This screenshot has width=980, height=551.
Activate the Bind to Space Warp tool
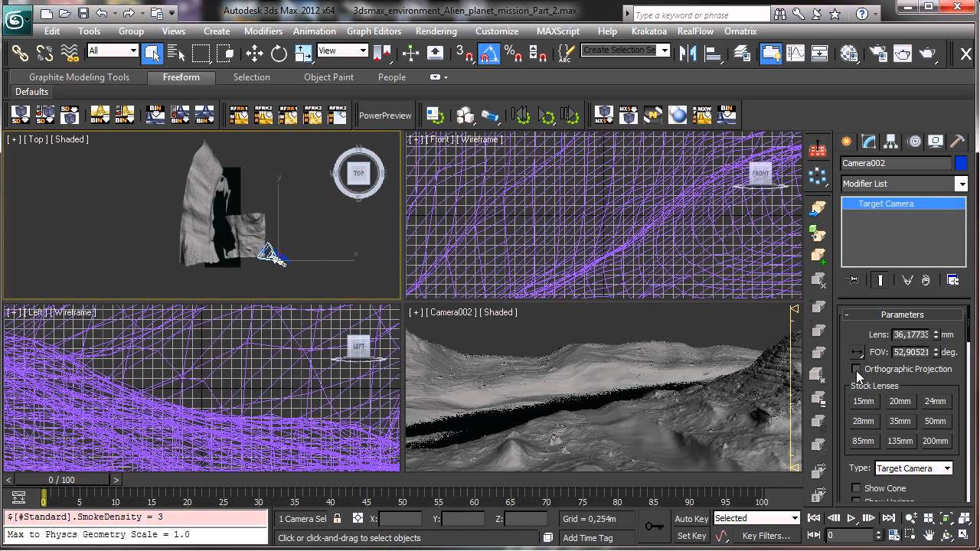click(70, 53)
